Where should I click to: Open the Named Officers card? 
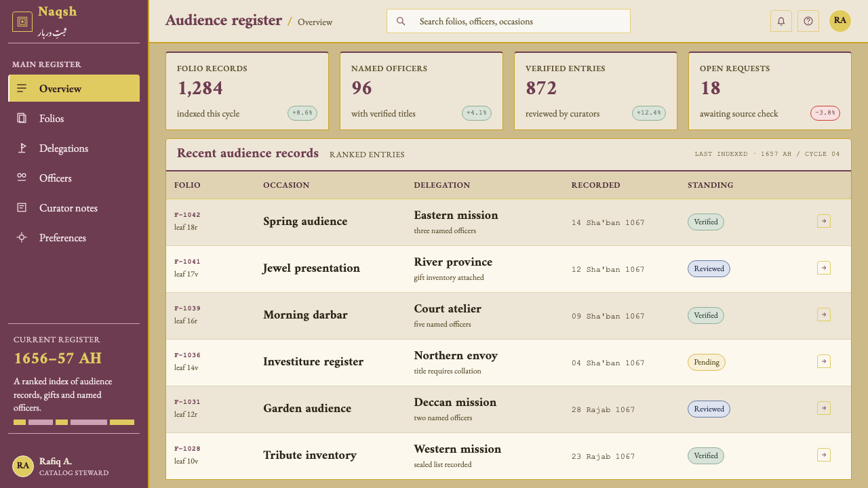(x=422, y=91)
